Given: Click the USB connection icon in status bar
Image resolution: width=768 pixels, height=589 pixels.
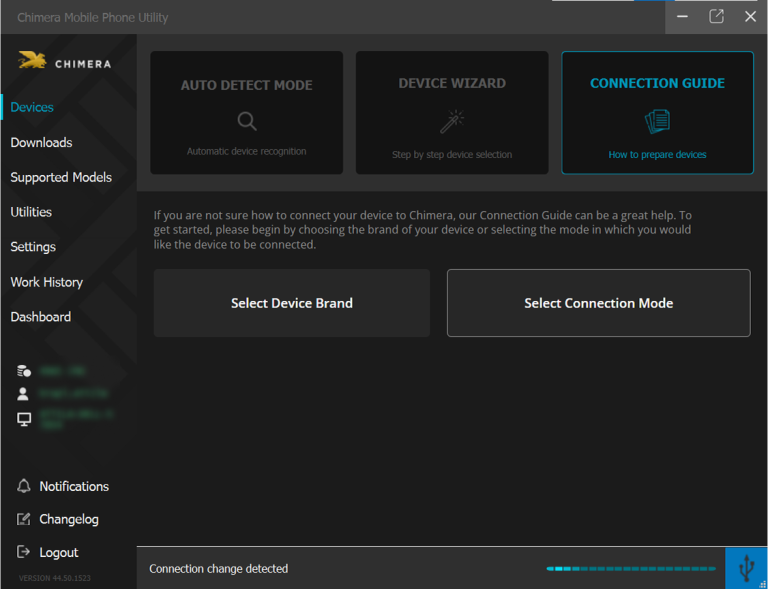Looking at the screenshot, I should coord(746,568).
